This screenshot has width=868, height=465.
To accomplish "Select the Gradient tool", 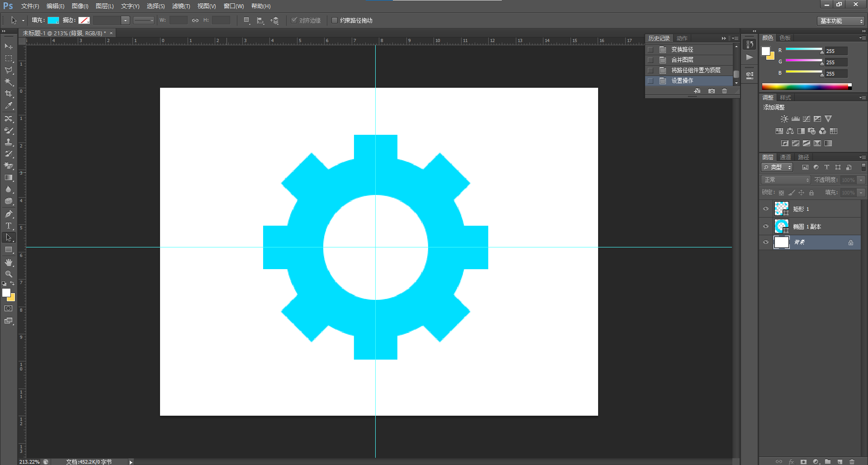I will 9,178.
